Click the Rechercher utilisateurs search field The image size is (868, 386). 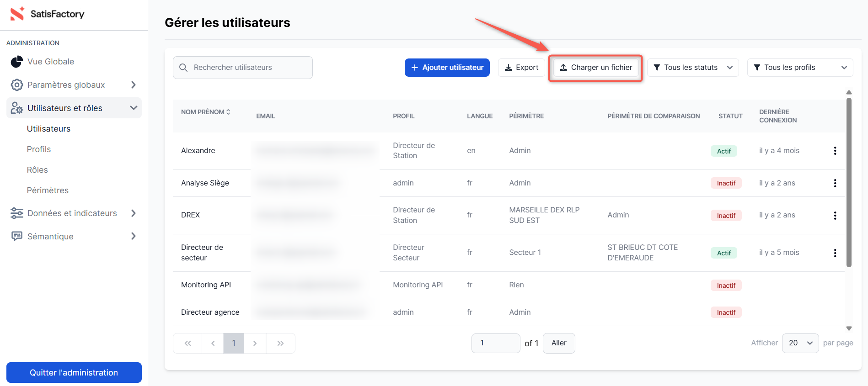point(242,68)
